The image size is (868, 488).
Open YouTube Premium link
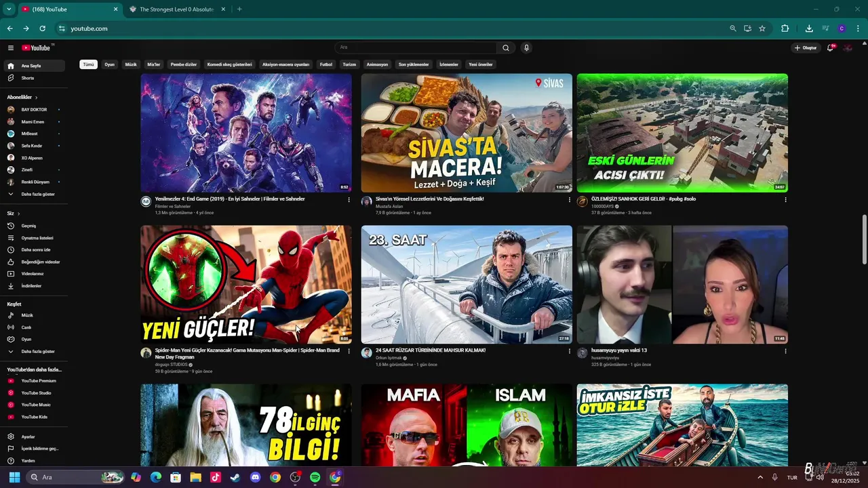[x=35, y=381]
